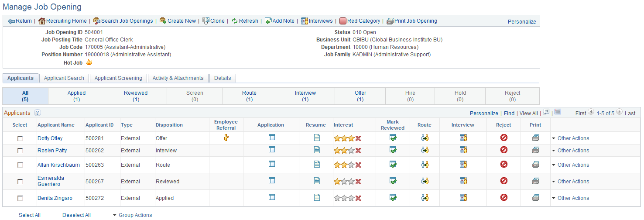Expand Other Actions for Benita Zingaro

point(570,198)
